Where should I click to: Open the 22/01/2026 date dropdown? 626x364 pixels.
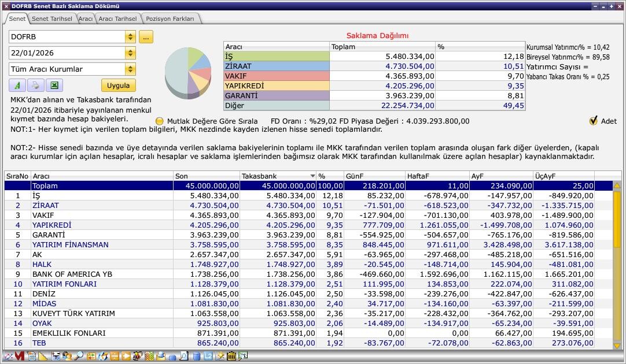pos(130,53)
